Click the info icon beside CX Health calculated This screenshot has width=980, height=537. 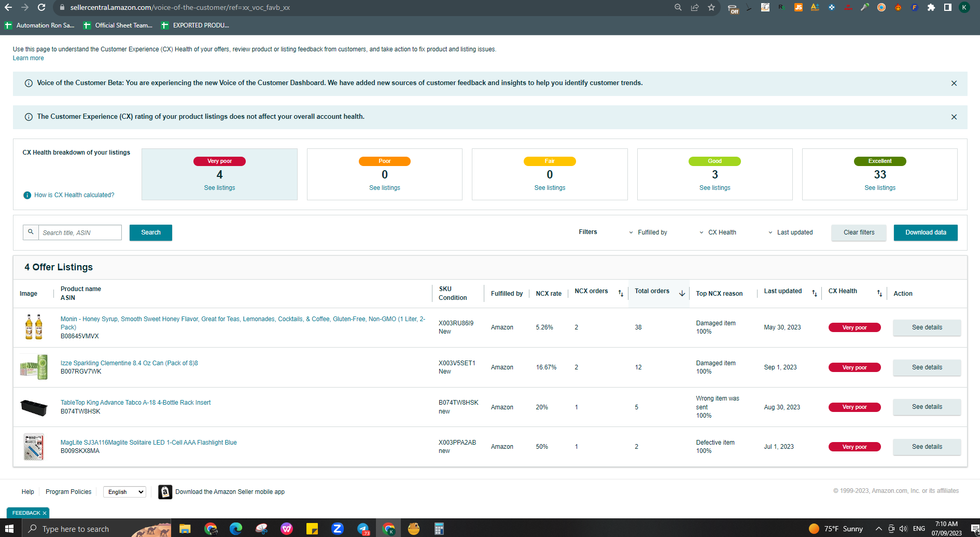click(27, 195)
